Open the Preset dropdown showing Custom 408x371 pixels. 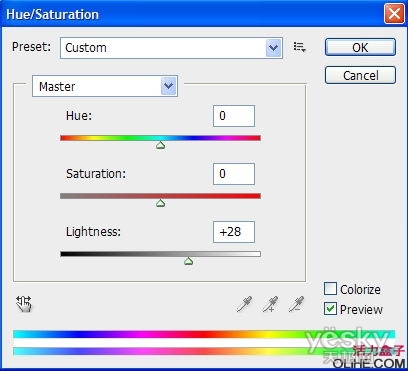click(171, 48)
